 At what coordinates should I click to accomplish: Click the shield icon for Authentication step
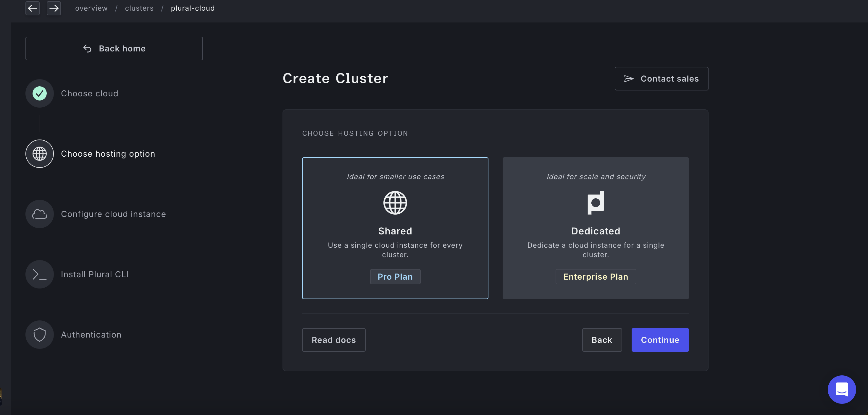(x=40, y=335)
